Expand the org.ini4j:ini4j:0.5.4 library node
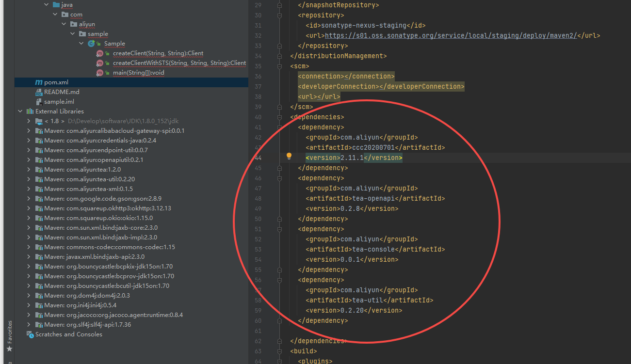This screenshot has height=364, width=631. [x=29, y=305]
